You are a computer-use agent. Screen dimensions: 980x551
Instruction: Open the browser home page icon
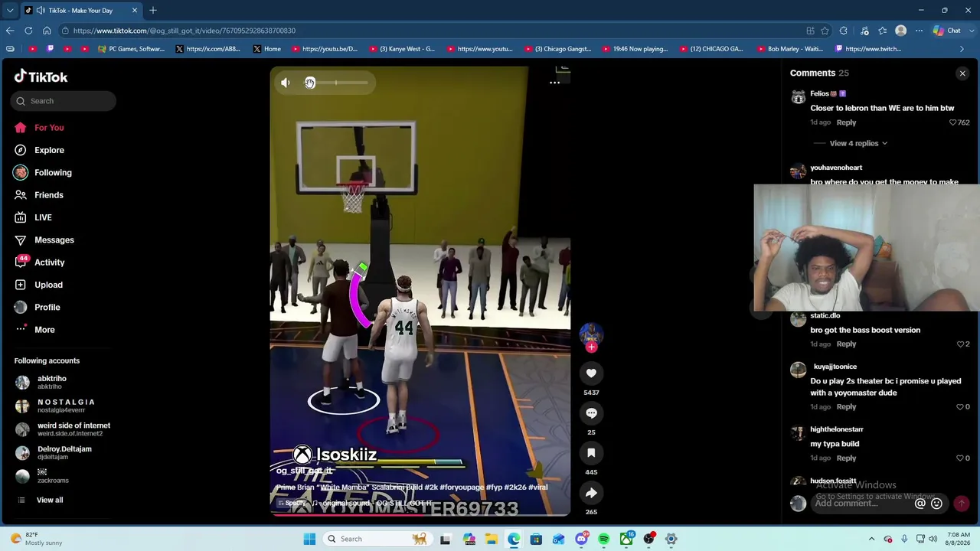click(47, 31)
